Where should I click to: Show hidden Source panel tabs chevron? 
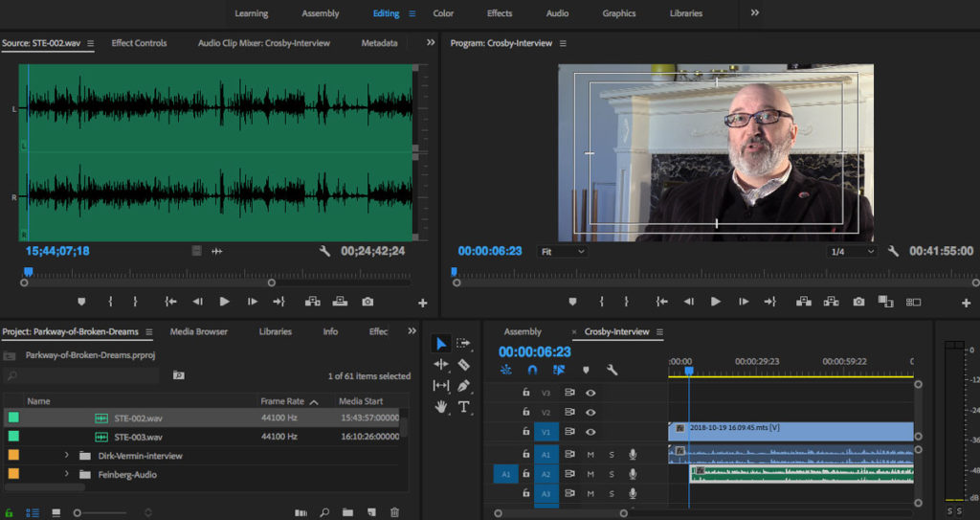pos(431,42)
